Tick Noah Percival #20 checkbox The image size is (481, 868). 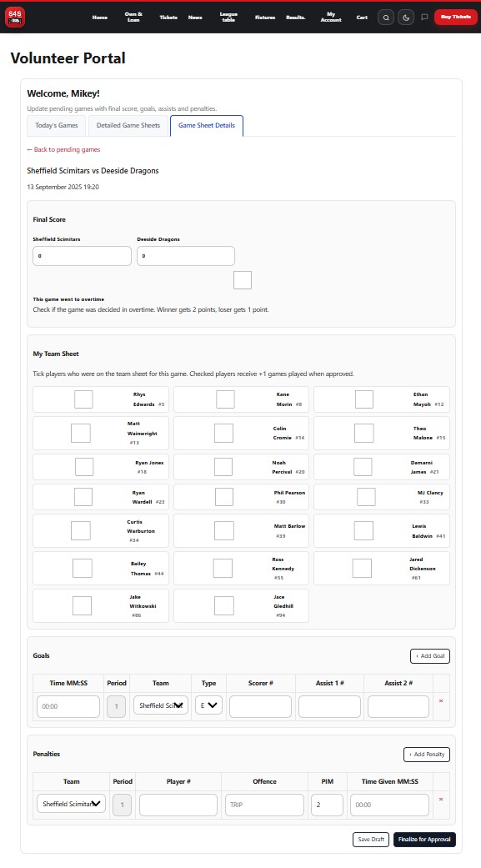tap(223, 467)
